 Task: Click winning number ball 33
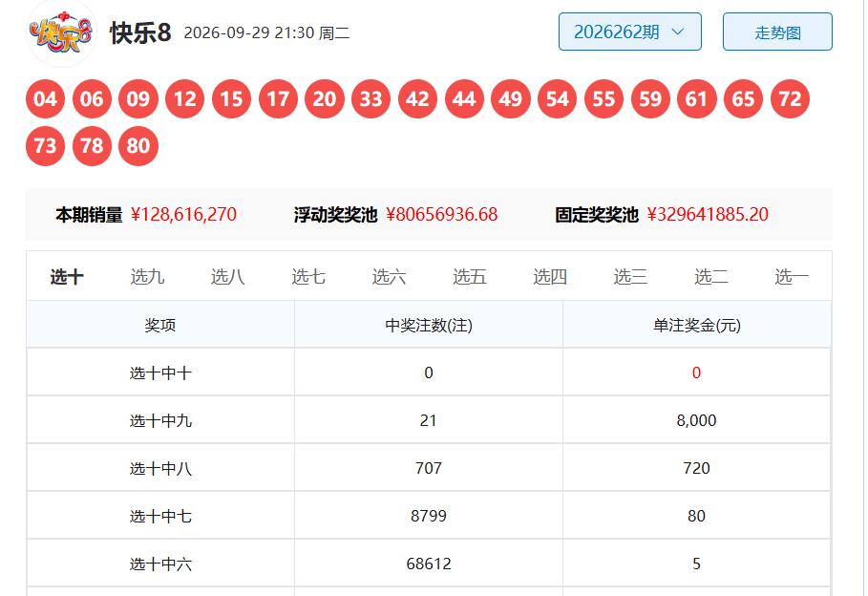click(x=370, y=99)
